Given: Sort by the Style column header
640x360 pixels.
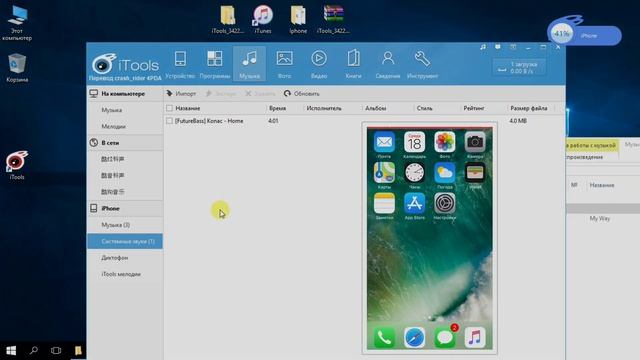Looking at the screenshot, I should [424, 108].
